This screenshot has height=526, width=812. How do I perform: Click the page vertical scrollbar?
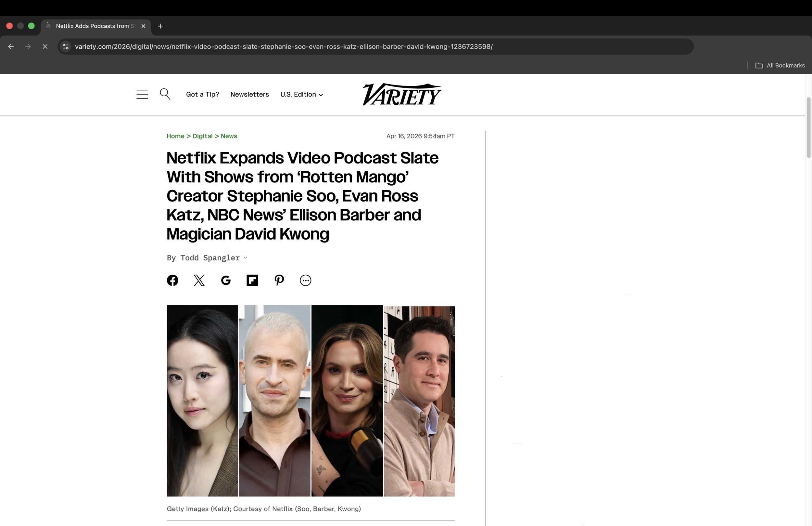click(808, 128)
